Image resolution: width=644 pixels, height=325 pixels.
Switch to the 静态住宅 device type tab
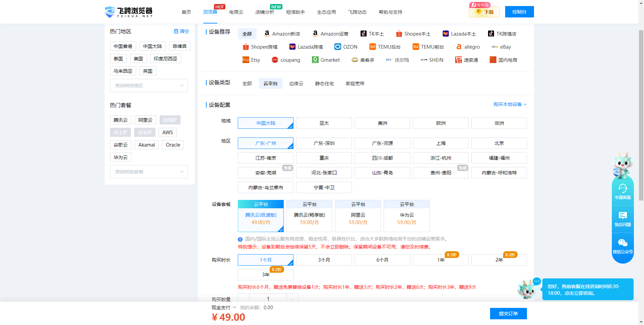pos(324,84)
